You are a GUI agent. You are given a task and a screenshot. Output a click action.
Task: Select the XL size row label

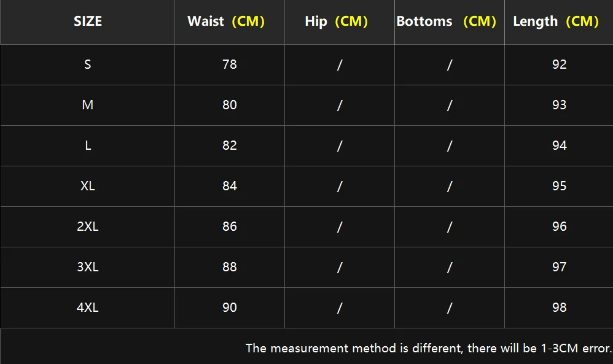click(x=88, y=186)
